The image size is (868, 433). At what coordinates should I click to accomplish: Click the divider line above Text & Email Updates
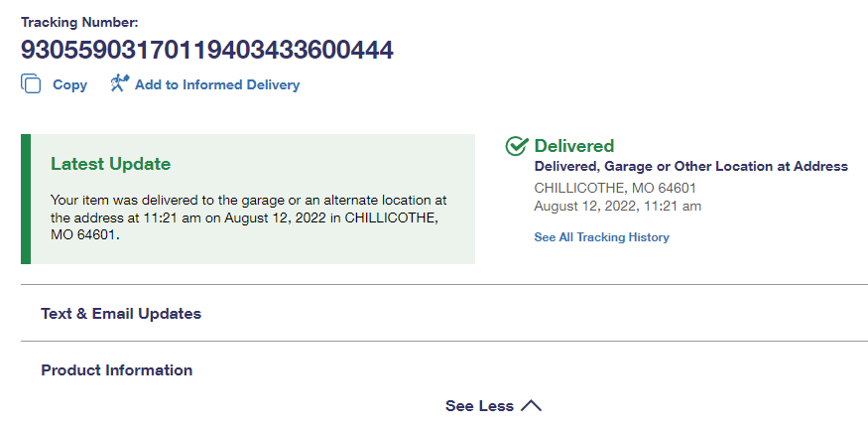(443, 285)
